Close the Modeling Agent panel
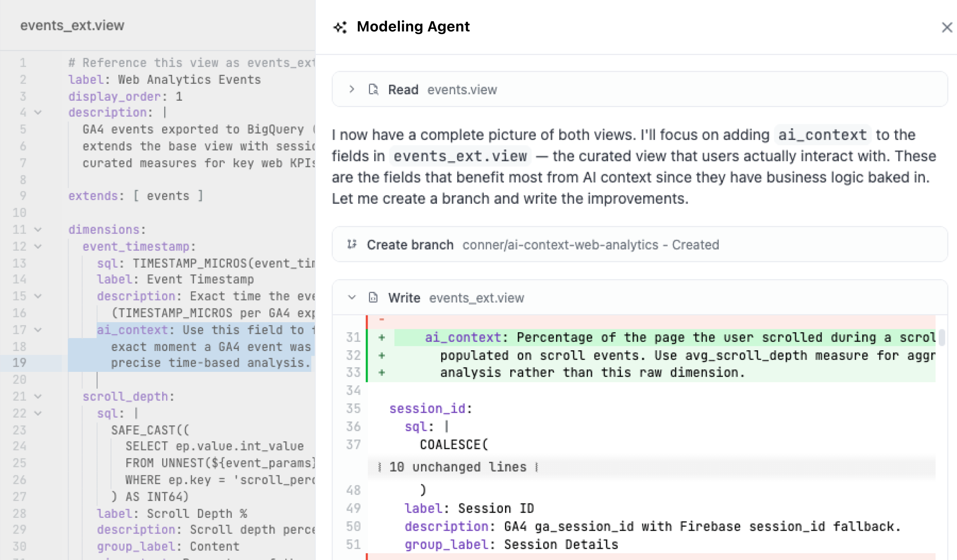The image size is (957, 560). click(947, 28)
